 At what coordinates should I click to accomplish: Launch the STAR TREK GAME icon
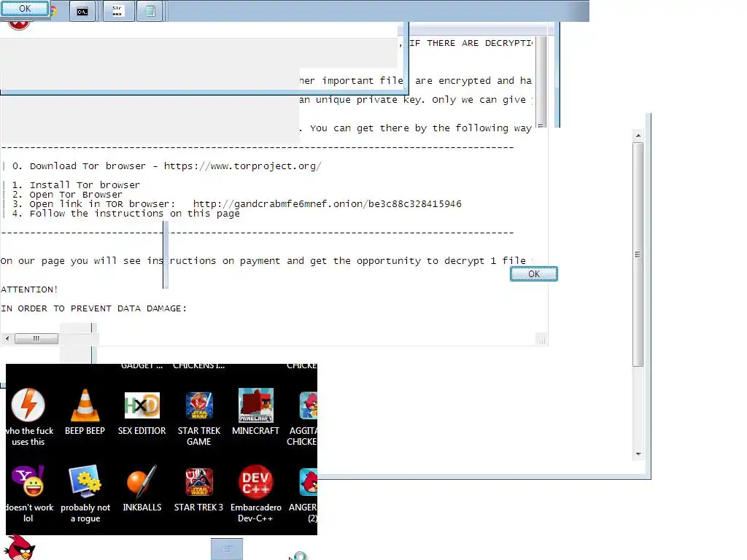tap(198, 417)
